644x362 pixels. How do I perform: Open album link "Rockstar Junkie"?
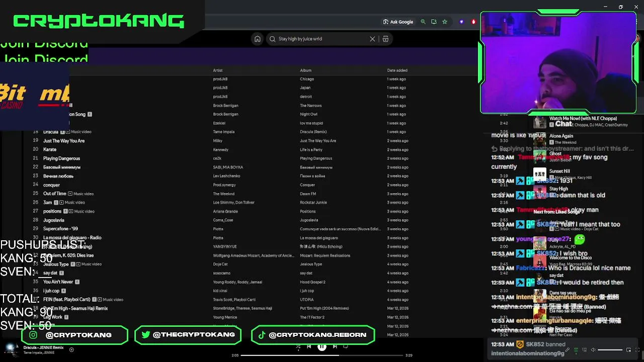[313, 203]
